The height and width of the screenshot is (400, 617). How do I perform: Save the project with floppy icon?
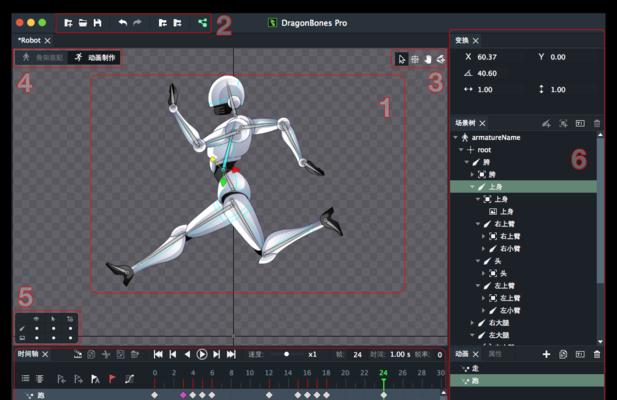[x=97, y=23]
